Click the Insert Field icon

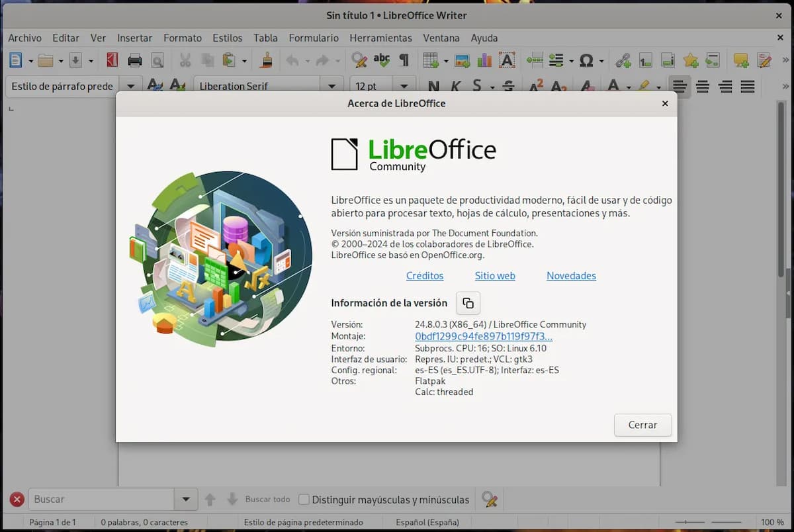556,61
